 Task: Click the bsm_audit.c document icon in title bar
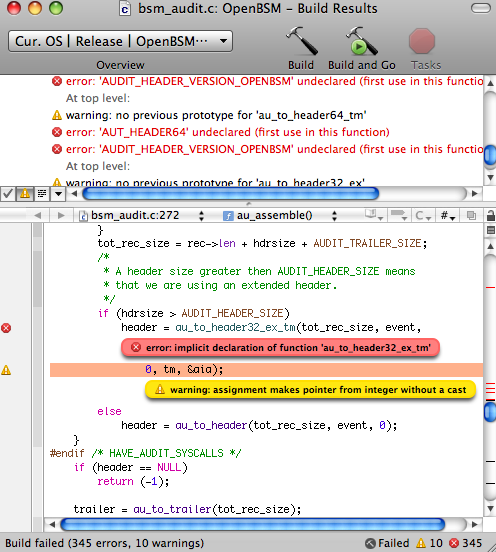125,8
